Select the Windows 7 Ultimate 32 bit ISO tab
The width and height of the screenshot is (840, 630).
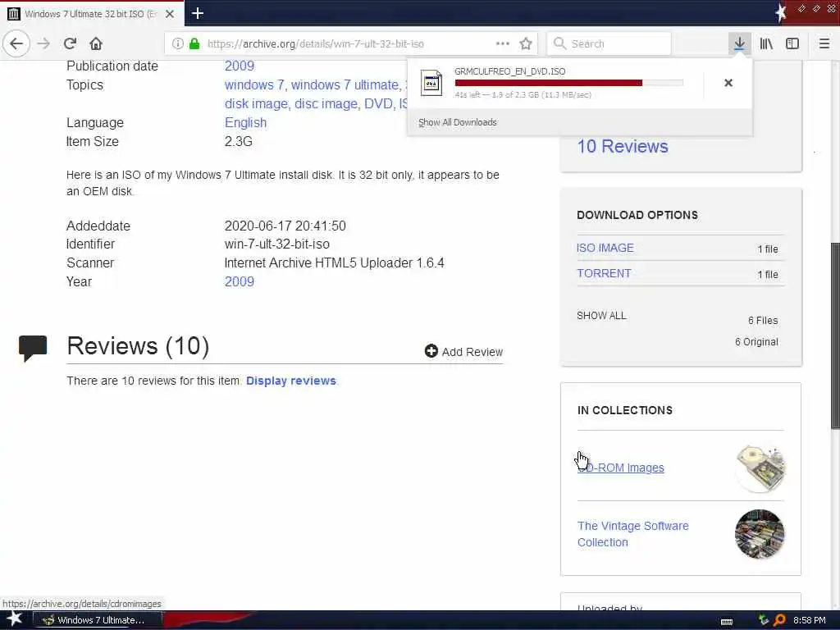92,13
